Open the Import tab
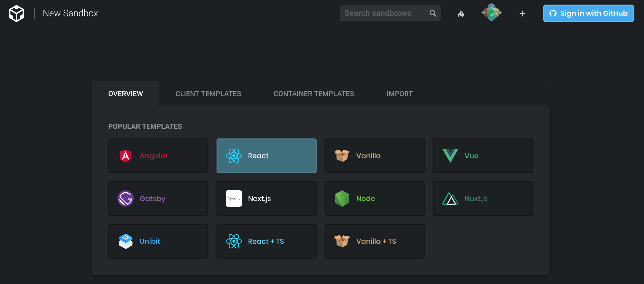 click(x=400, y=94)
